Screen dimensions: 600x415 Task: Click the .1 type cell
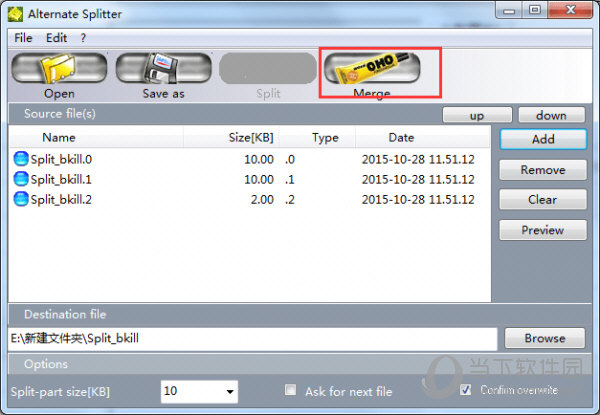[290, 179]
